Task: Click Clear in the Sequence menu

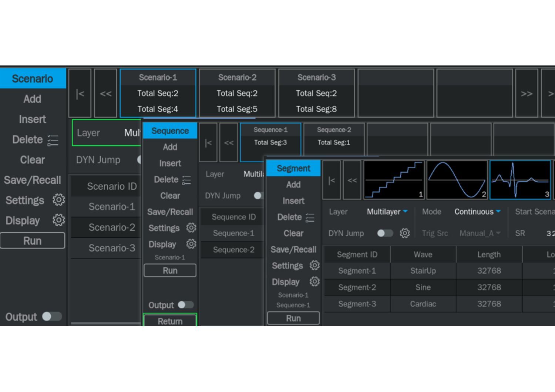Action: (170, 196)
